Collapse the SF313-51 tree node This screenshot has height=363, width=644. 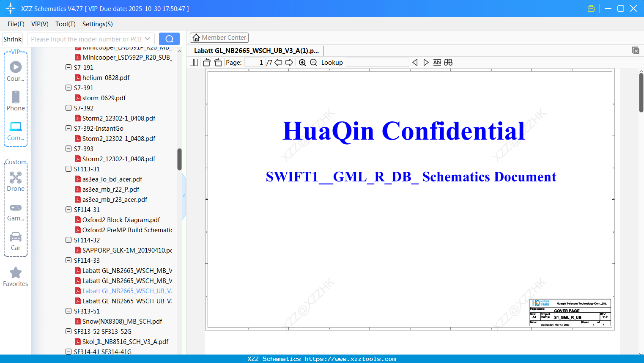69,311
